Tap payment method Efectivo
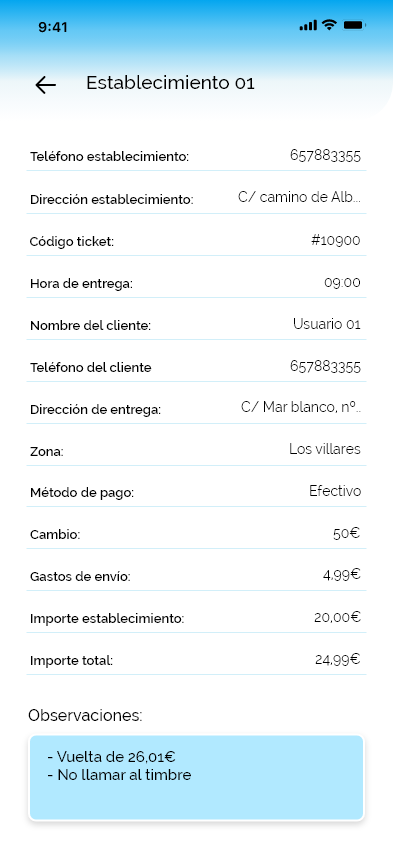 point(335,491)
